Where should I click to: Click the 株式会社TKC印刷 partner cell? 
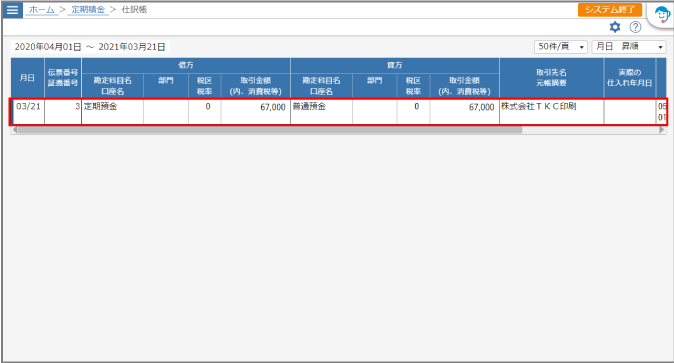tap(551, 112)
